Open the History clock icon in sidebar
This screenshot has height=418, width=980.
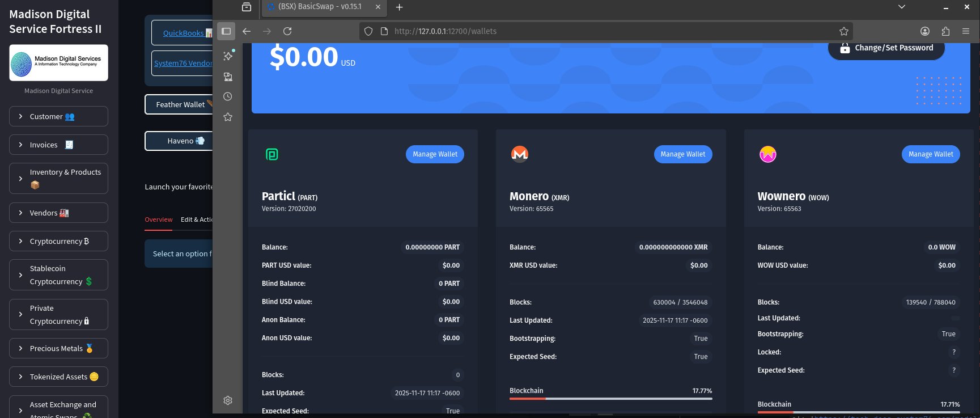point(228,96)
